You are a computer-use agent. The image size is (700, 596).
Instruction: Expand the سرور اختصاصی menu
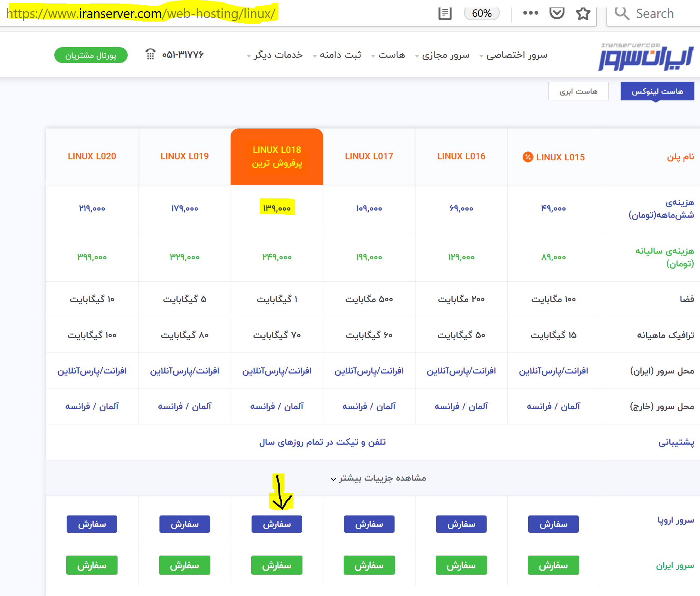point(514,55)
